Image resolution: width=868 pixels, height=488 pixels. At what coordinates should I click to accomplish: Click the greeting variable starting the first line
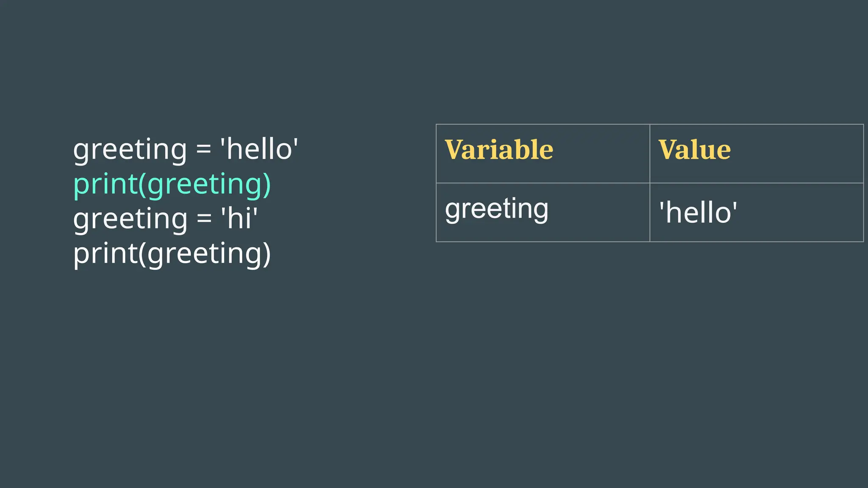(130, 150)
